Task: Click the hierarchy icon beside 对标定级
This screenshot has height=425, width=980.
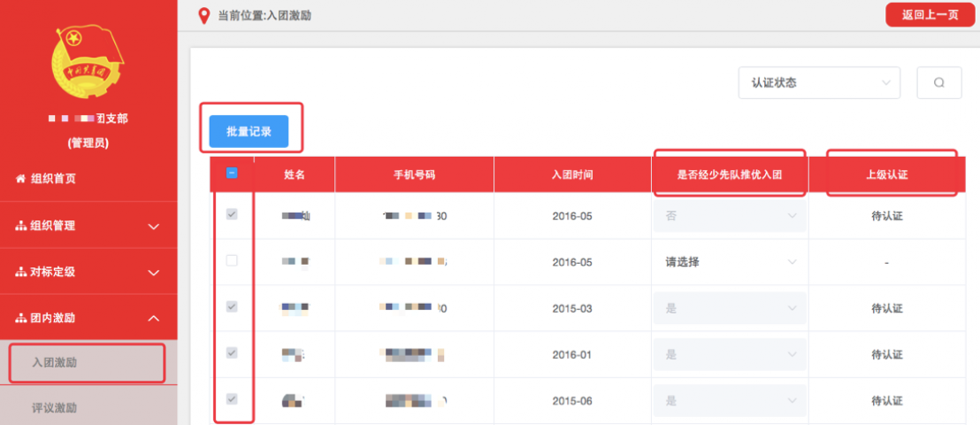Action: point(20,272)
